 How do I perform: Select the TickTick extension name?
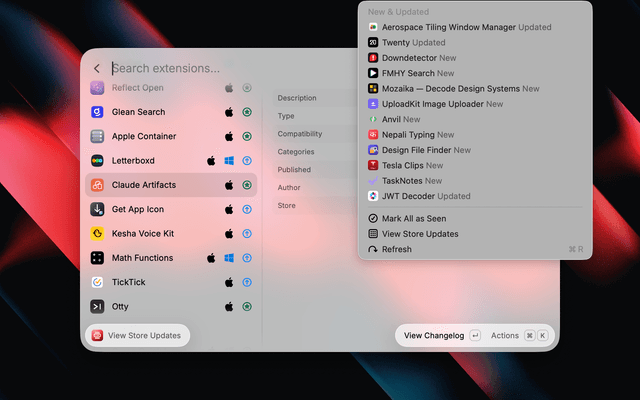click(129, 282)
